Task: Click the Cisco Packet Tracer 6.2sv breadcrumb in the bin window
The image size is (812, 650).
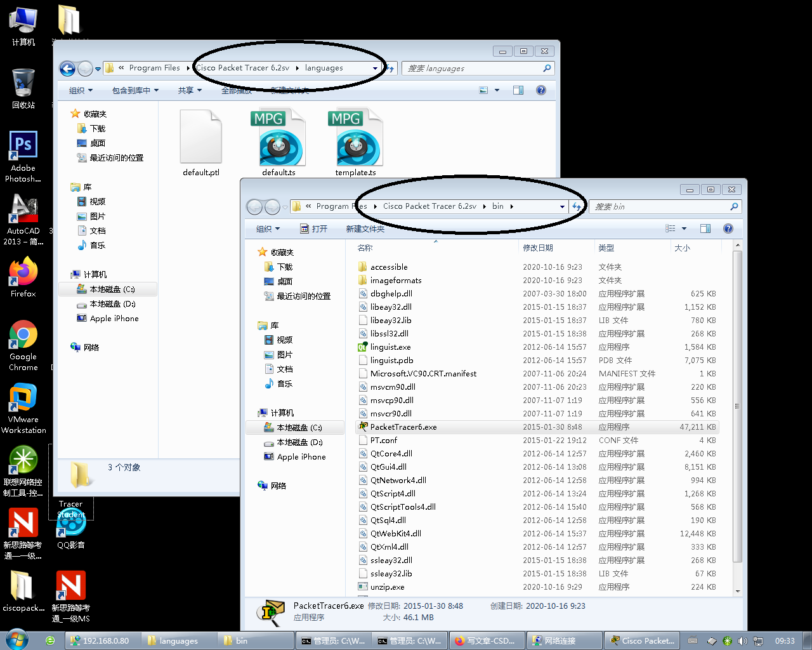Action: 429,206
